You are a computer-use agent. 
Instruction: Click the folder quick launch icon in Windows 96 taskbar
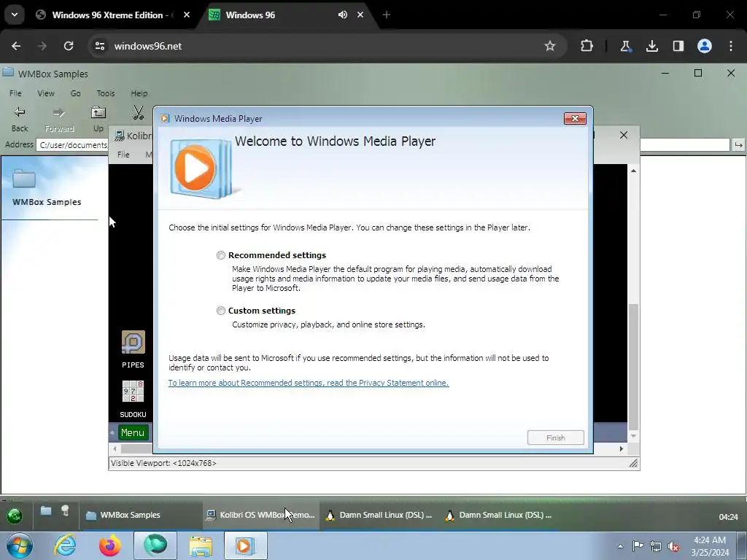click(46, 511)
